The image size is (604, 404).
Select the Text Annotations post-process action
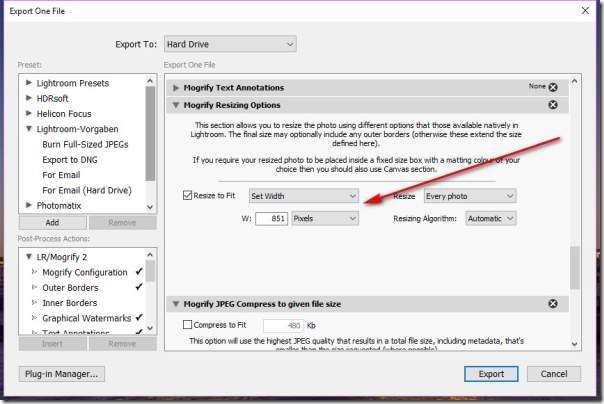(76, 332)
